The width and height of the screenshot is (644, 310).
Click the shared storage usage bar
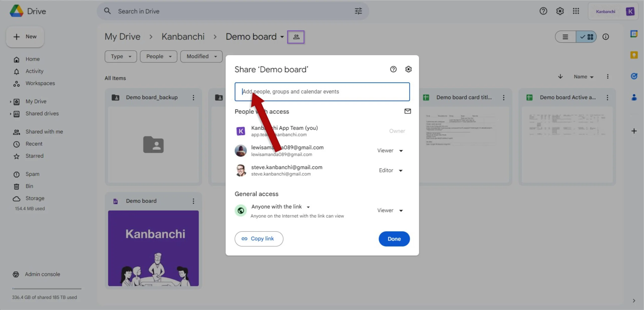pos(47,289)
